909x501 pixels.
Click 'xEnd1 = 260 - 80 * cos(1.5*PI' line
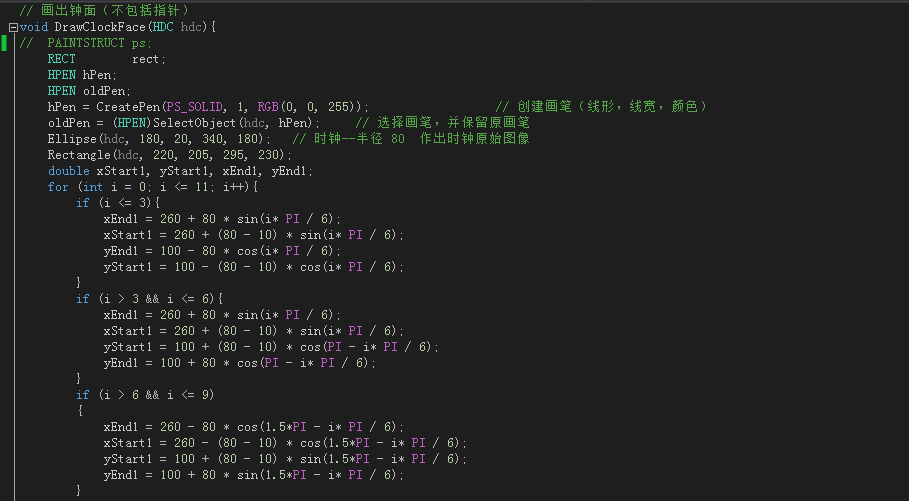[x=254, y=427]
